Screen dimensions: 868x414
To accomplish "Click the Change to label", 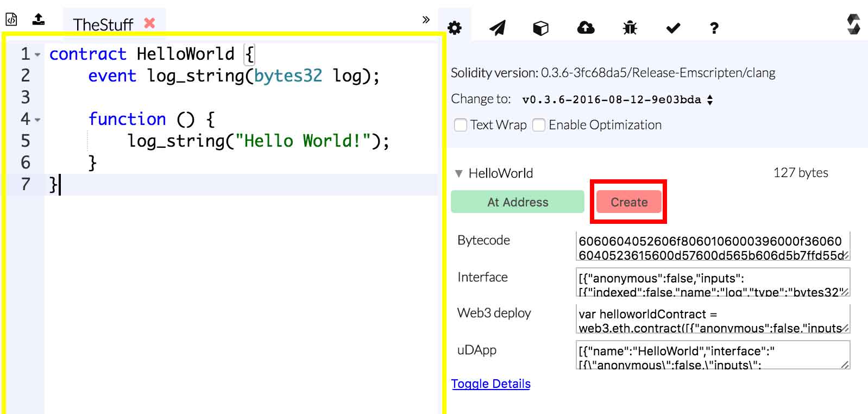I will click(x=481, y=99).
